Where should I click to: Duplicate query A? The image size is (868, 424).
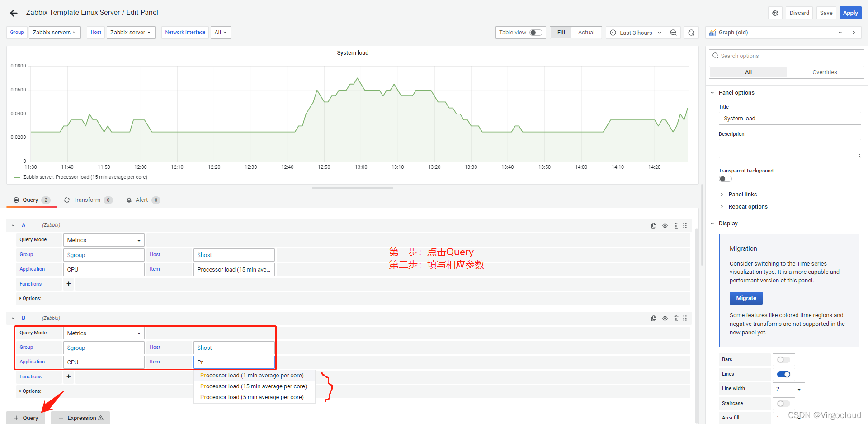[x=654, y=225]
